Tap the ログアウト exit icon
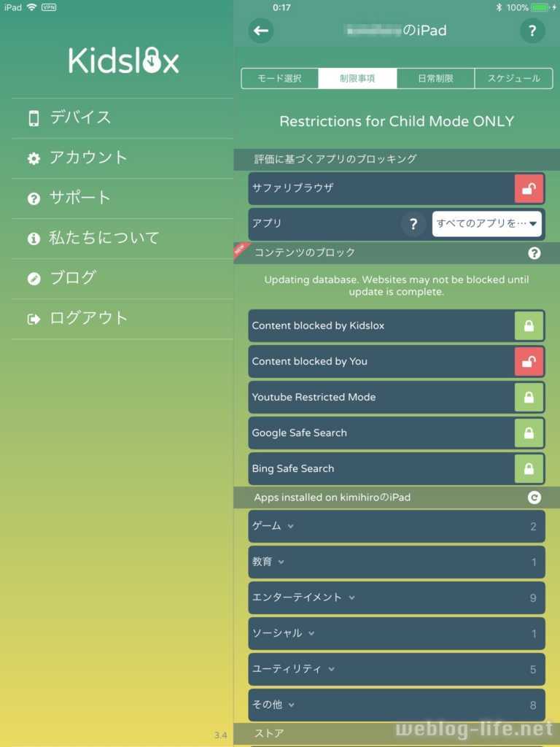The image size is (560, 747). click(x=34, y=319)
